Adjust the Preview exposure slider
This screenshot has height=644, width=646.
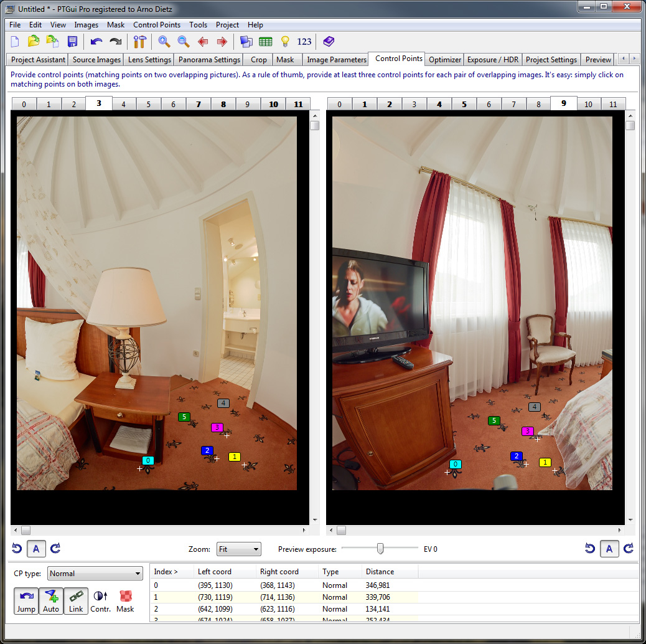point(380,549)
